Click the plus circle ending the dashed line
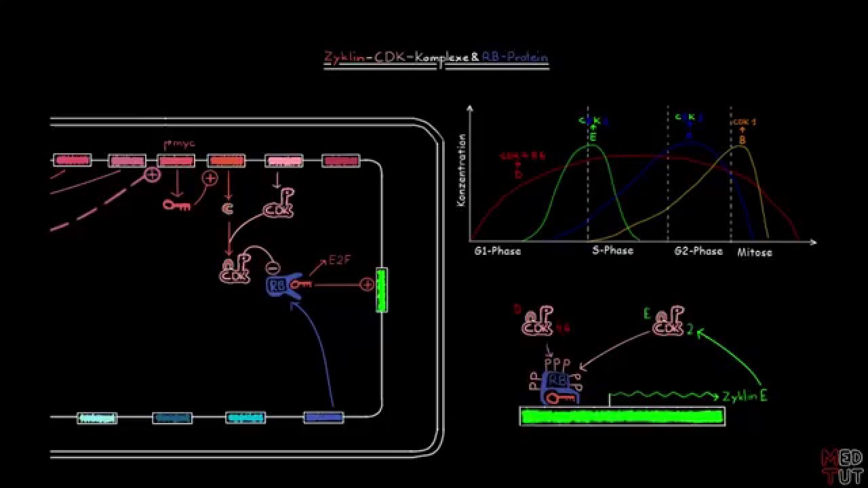Viewport: 868px width, 488px height. click(x=153, y=175)
